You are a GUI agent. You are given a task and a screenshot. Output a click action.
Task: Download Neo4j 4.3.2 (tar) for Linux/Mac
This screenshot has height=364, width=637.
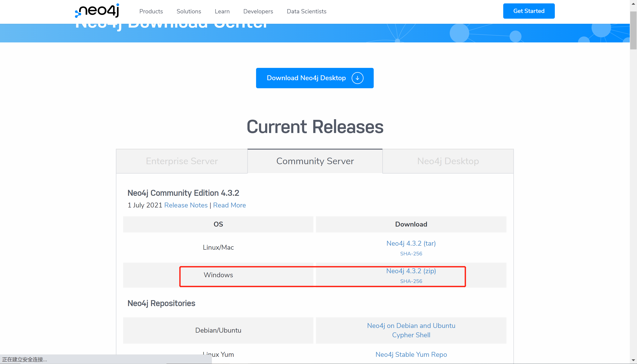411,243
